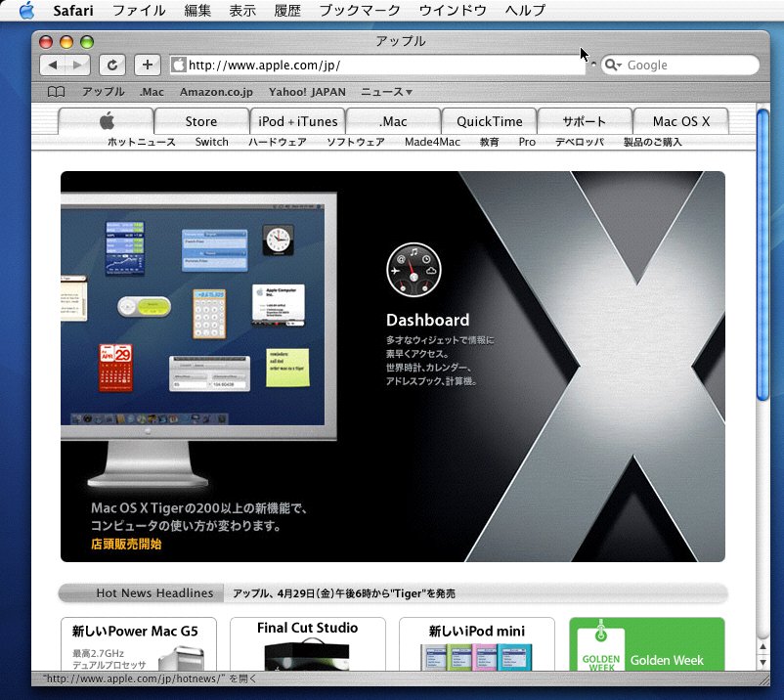
Task: Open the 新しいPower Mac G5 promo
Action: pos(139,644)
